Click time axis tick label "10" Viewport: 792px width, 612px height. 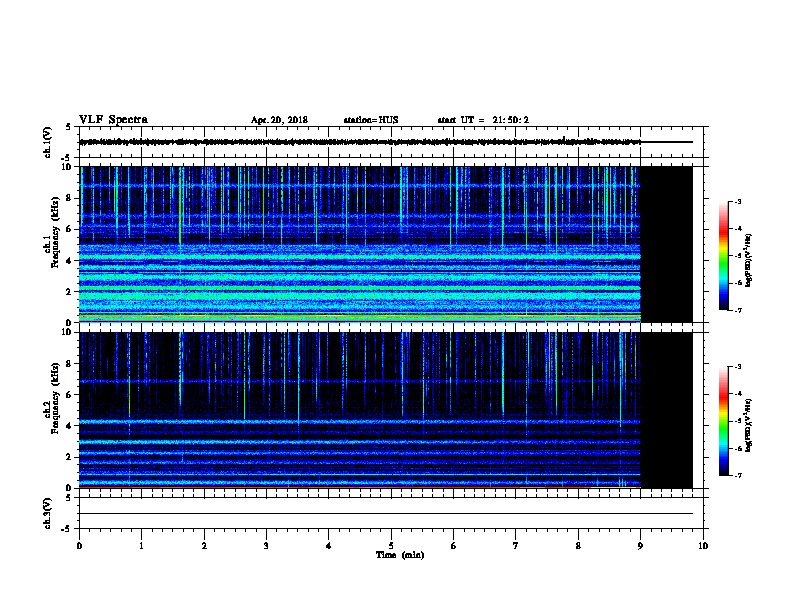coord(703,546)
